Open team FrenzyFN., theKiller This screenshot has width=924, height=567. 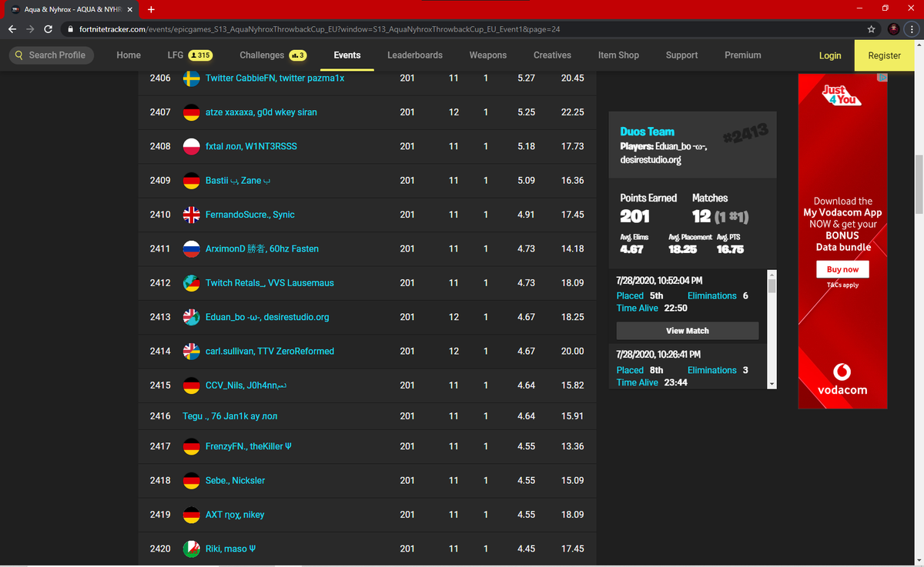click(x=249, y=446)
